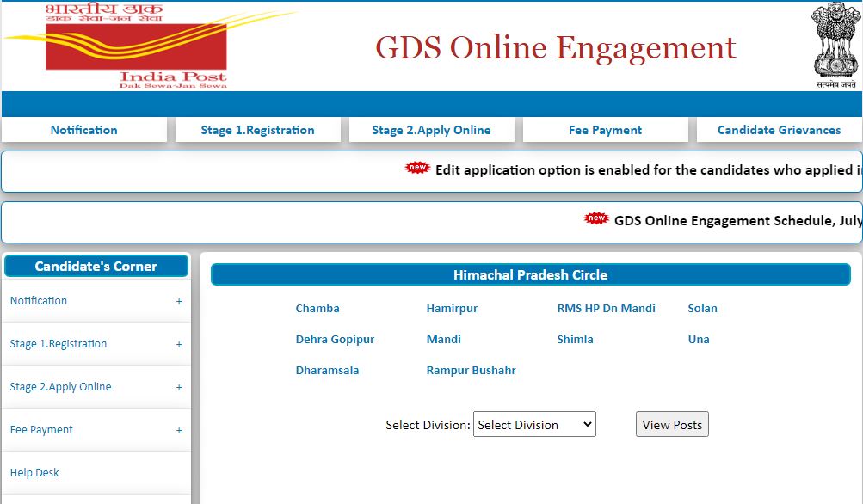This screenshot has width=863, height=504.
Task: Open the Una division link
Action: pos(699,339)
